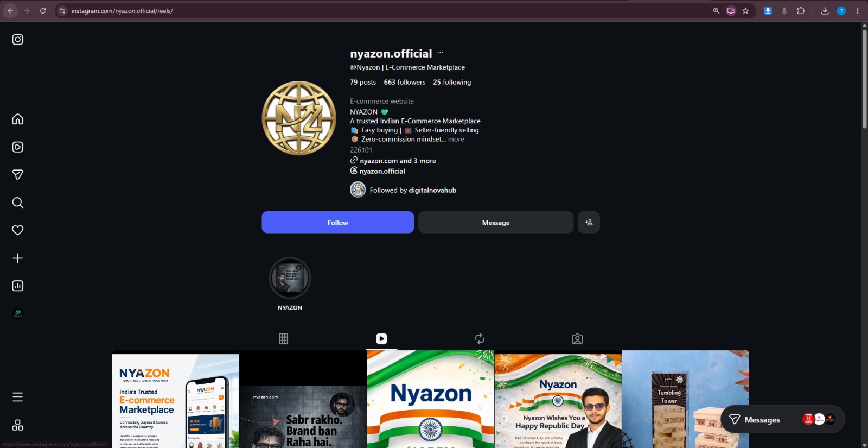Open Search from the sidebar
Viewport: 868px width, 448px height.
click(x=18, y=203)
